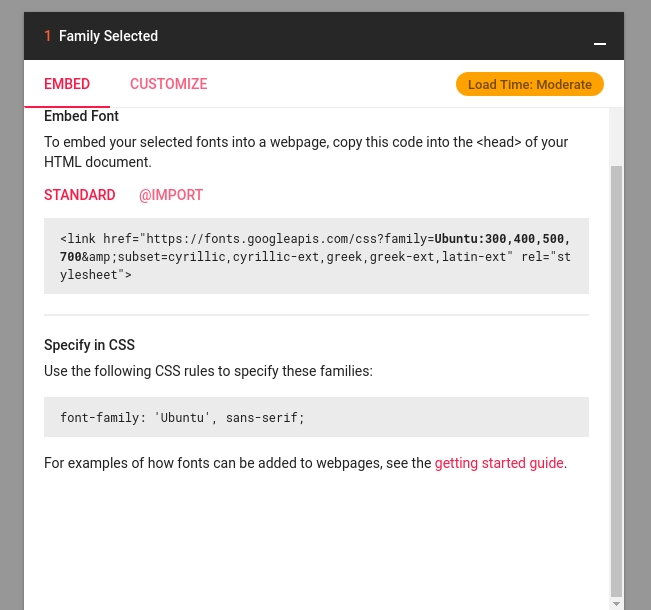Click the vertical scrollbar thumb
Screen dimensions: 651x610
616,380
